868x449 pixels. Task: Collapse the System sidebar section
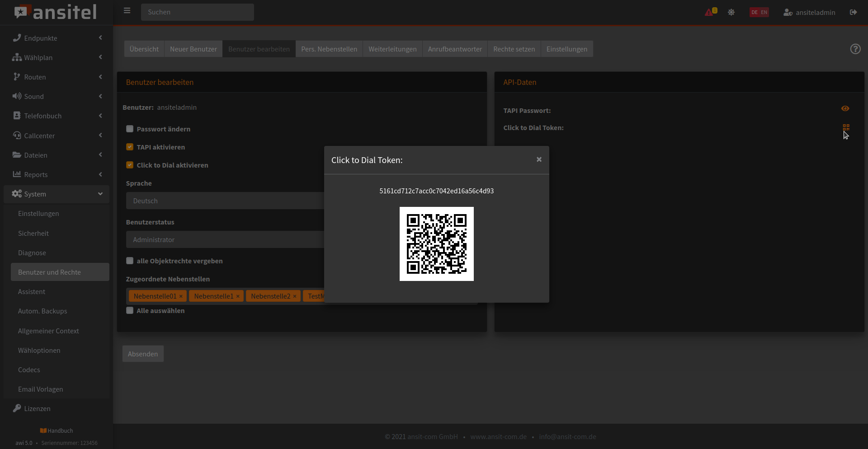[57, 194]
